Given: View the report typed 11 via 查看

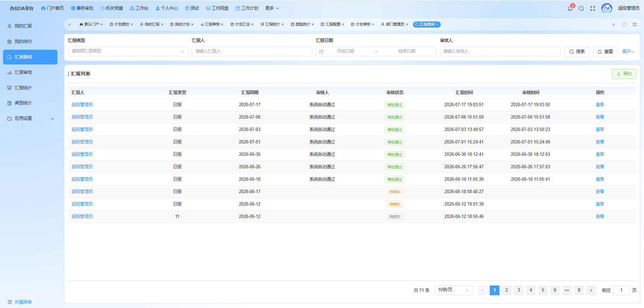Looking at the screenshot, I should click(x=600, y=217).
